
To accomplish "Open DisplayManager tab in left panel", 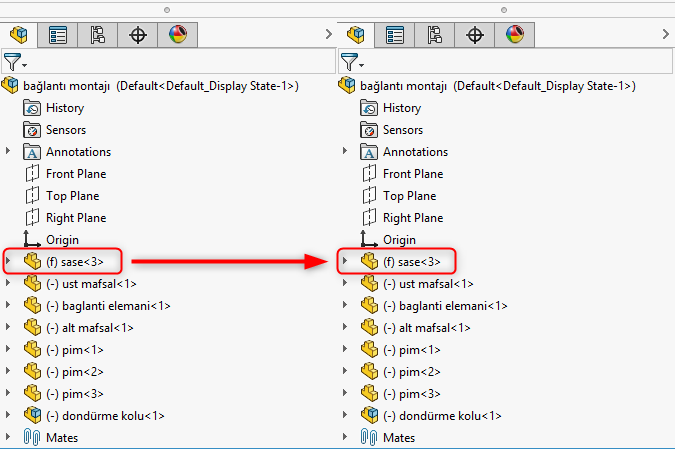I will click(x=177, y=35).
